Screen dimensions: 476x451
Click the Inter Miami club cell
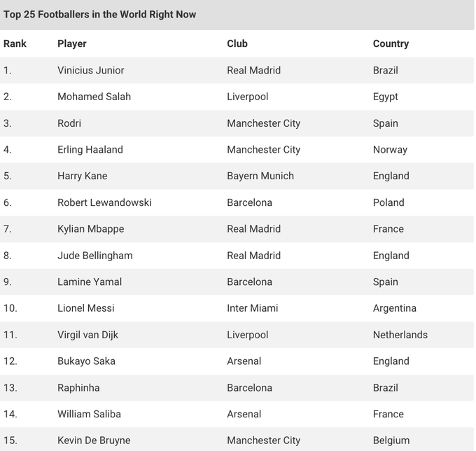point(253,308)
